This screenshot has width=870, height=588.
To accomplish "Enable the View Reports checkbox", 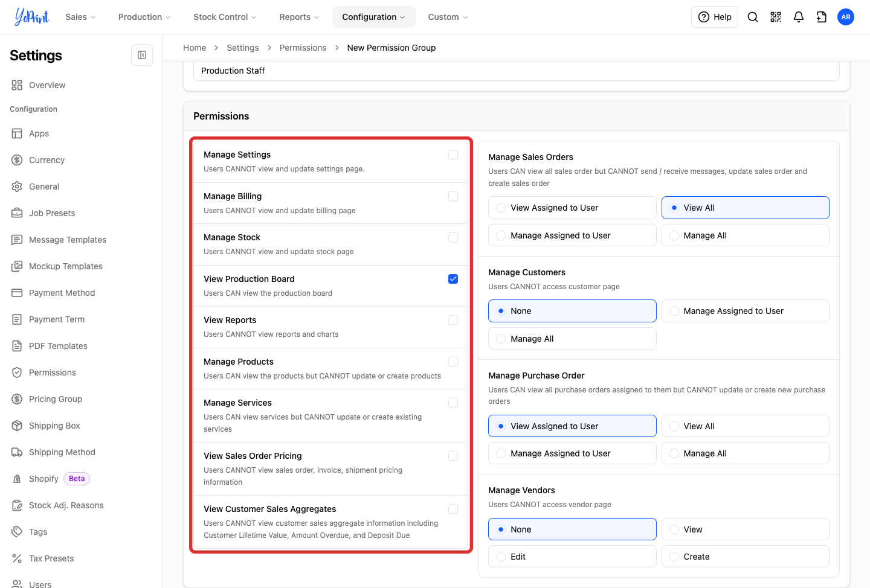I will [453, 320].
